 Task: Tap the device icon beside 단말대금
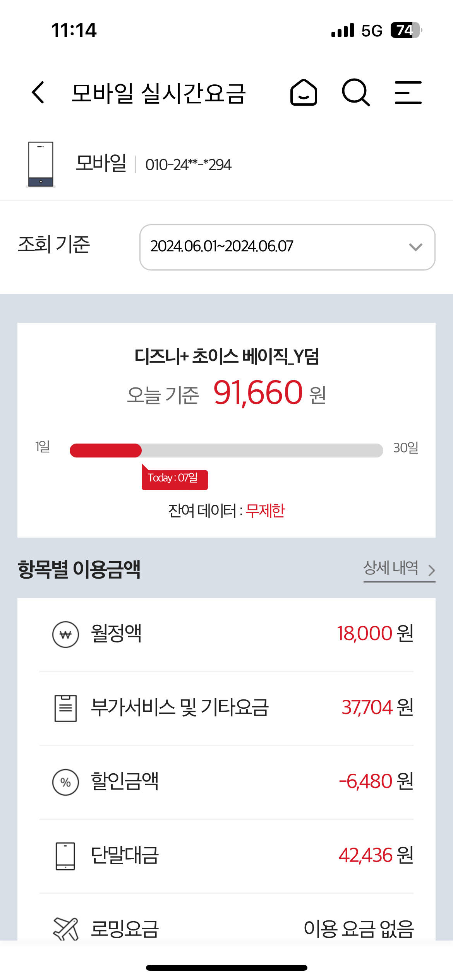[65, 856]
